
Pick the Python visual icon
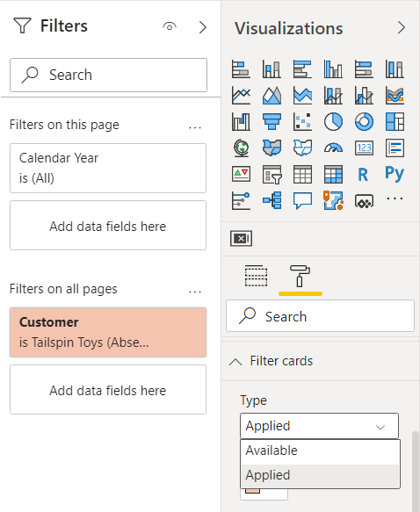tap(395, 174)
